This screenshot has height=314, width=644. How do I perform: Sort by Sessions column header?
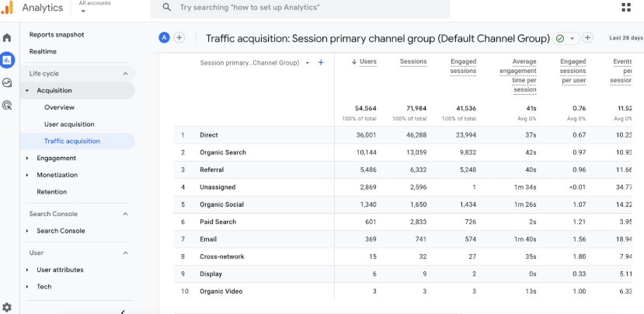pos(413,61)
